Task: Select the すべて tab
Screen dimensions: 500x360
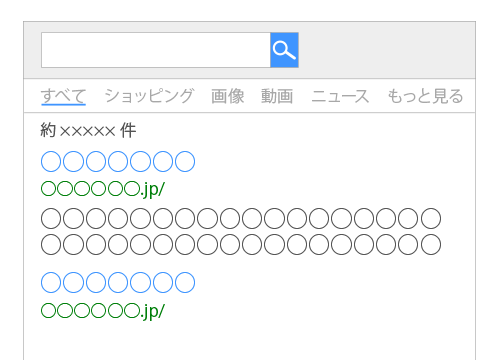Action: point(63,96)
